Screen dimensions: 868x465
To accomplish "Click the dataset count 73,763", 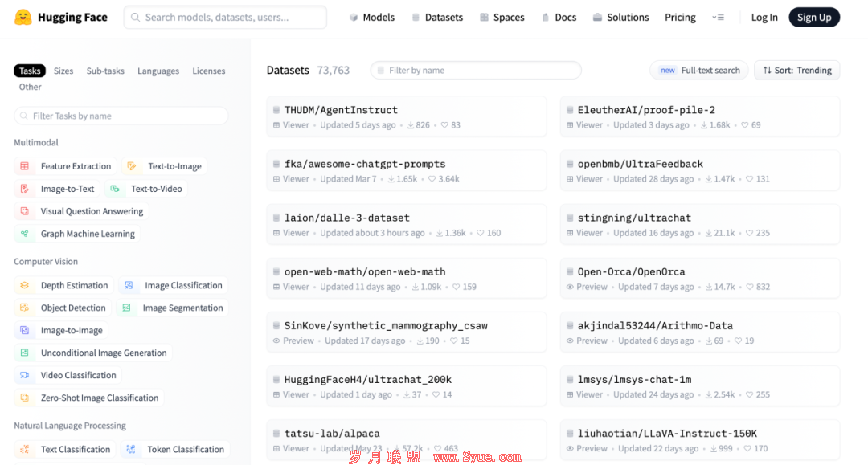I will pyautogui.click(x=334, y=70).
